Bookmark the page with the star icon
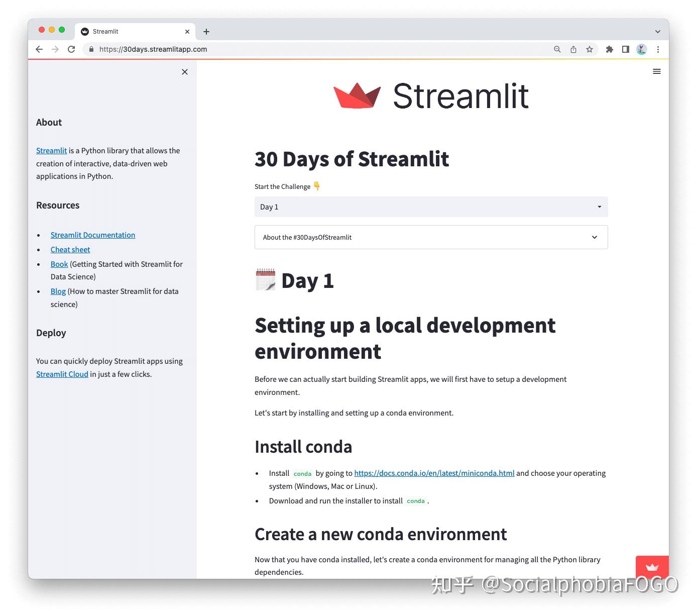The image size is (697, 616). pyautogui.click(x=590, y=49)
